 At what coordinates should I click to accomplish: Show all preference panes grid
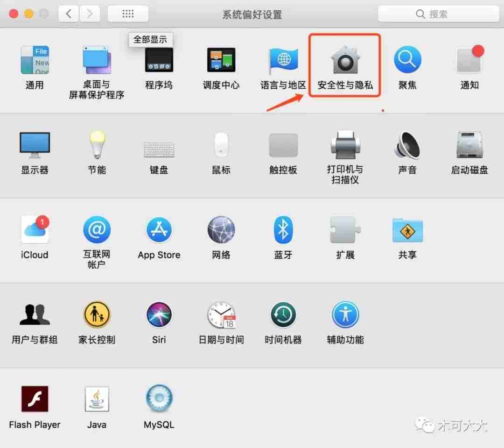tap(127, 14)
